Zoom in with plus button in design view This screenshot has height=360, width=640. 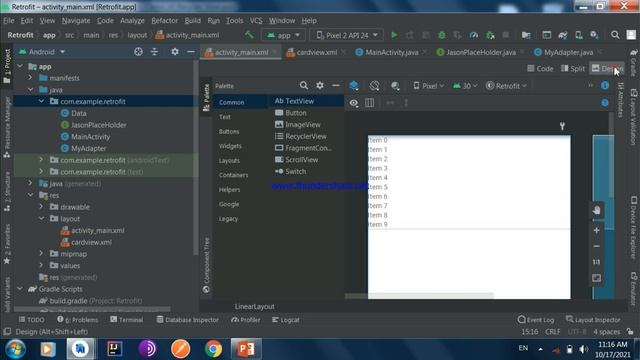point(596,230)
